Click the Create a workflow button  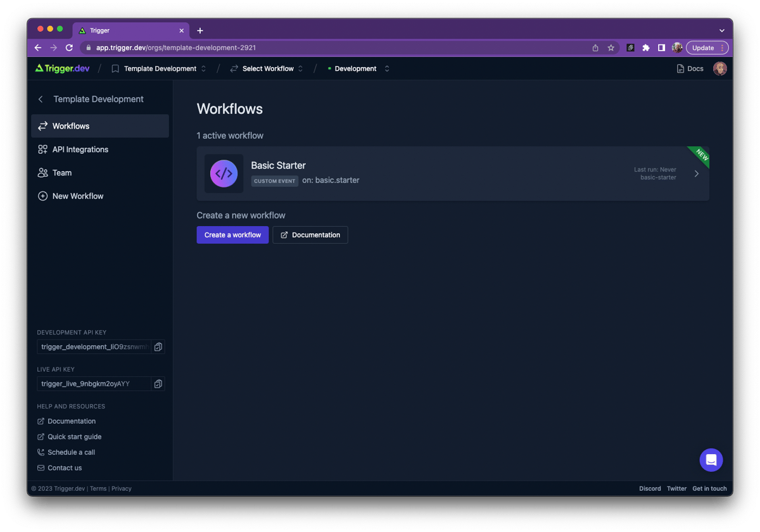(232, 235)
